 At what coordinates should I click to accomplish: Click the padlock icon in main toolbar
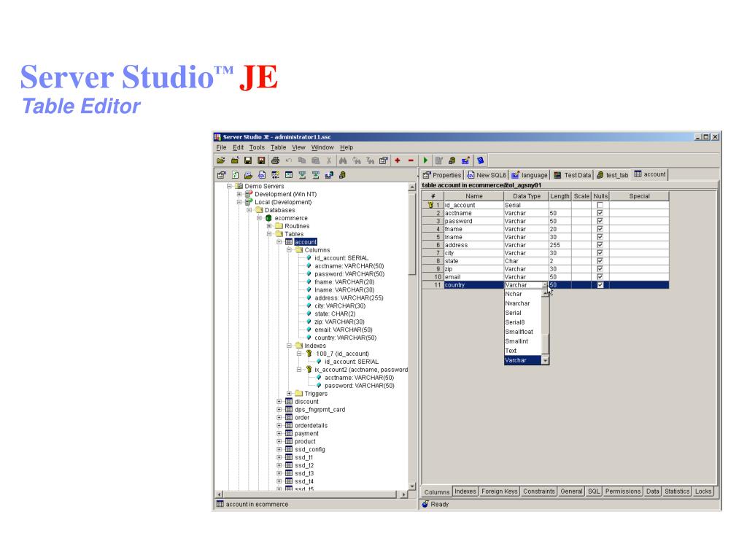point(452,160)
